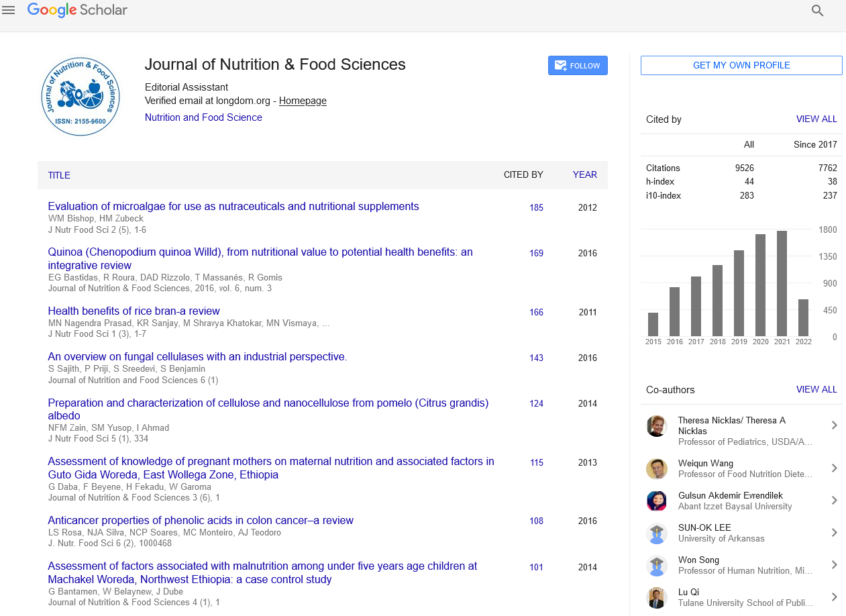This screenshot has height=616, width=846.
Task: Click the Google Scholar logo
Action: [x=77, y=10]
